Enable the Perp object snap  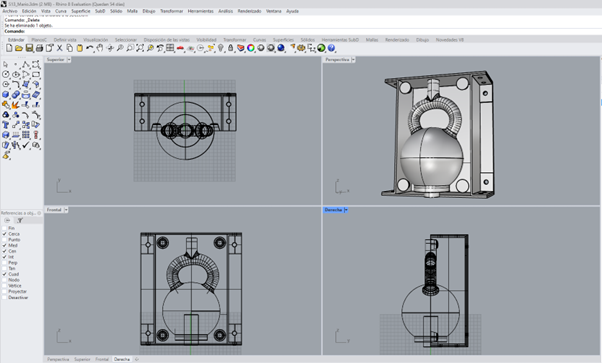pos(5,263)
